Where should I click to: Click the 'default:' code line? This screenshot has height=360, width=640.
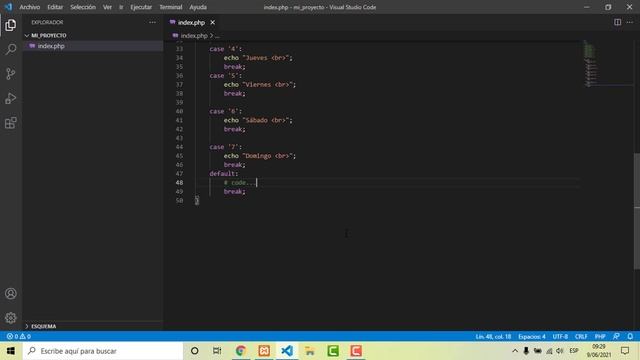click(224, 173)
